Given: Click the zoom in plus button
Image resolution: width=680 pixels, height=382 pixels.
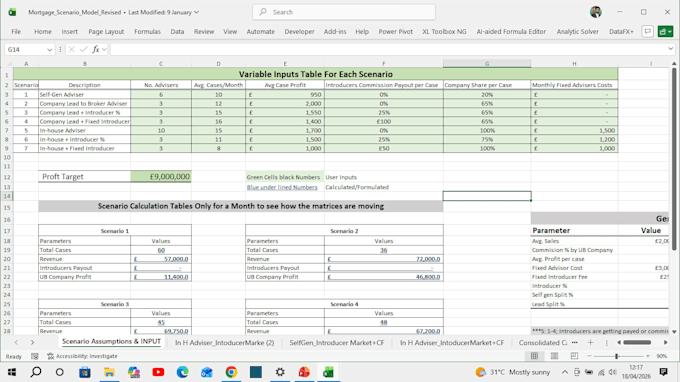Looking at the screenshot, I should (647, 356).
